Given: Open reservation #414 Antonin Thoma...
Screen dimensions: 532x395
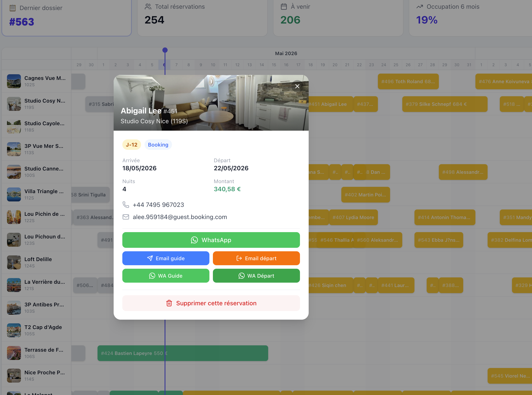Looking at the screenshot, I should point(445,217).
